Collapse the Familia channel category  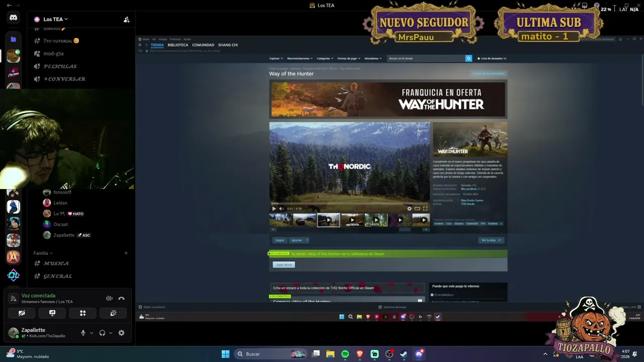[43, 253]
